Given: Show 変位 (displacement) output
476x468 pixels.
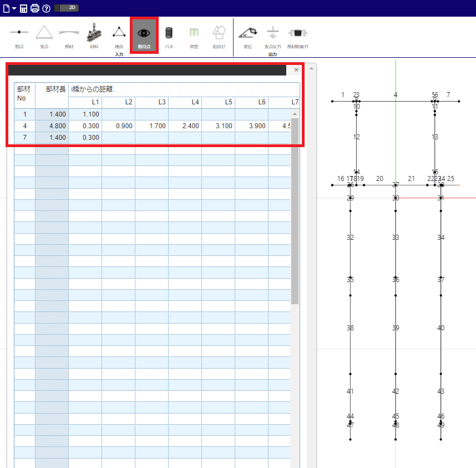Looking at the screenshot, I should coord(248,37).
